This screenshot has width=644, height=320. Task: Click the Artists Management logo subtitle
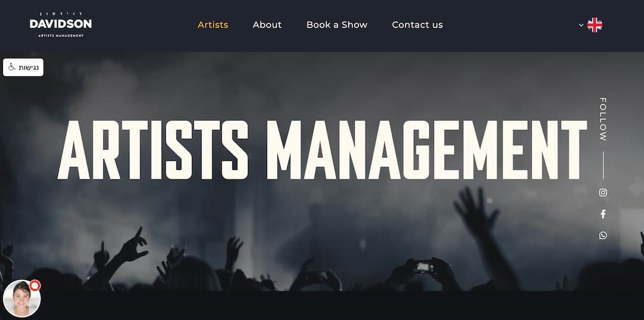[61, 36]
